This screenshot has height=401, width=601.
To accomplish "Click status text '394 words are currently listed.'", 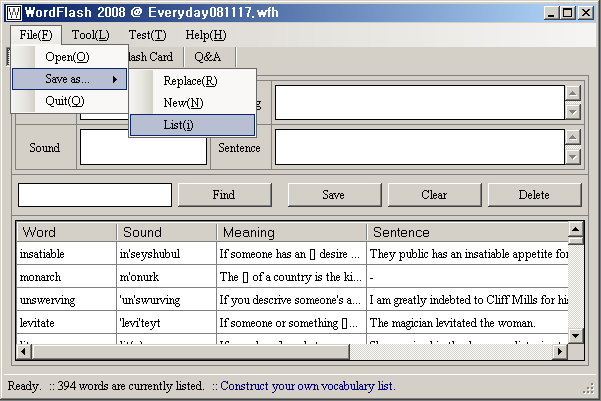I will pyautogui.click(x=131, y=386).
